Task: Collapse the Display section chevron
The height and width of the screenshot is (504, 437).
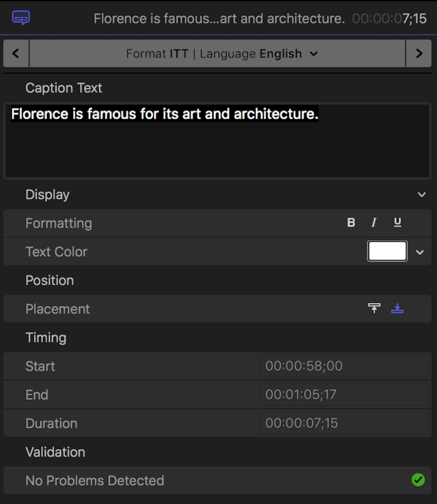Action: coord(422,195)
